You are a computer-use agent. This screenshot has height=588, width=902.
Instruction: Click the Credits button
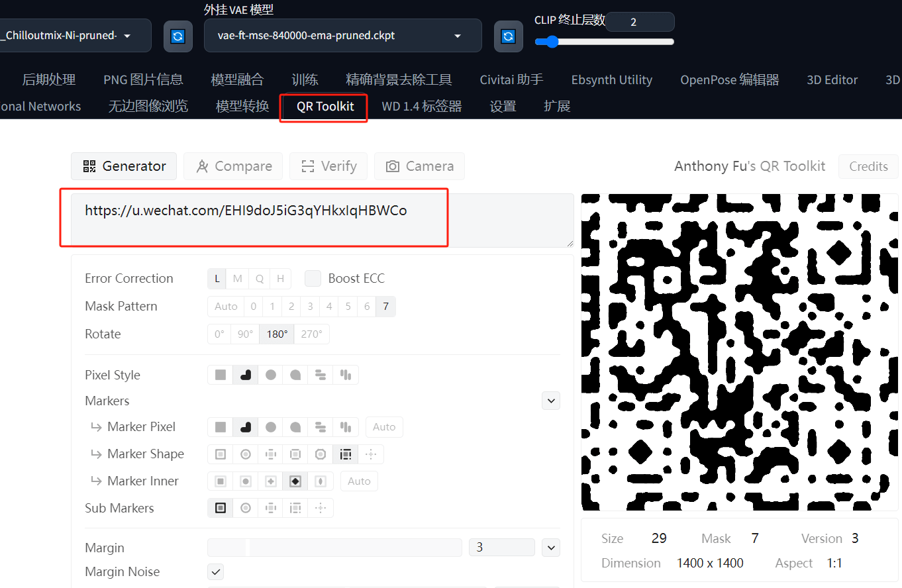pyautogui.click(x=868, y=166)
